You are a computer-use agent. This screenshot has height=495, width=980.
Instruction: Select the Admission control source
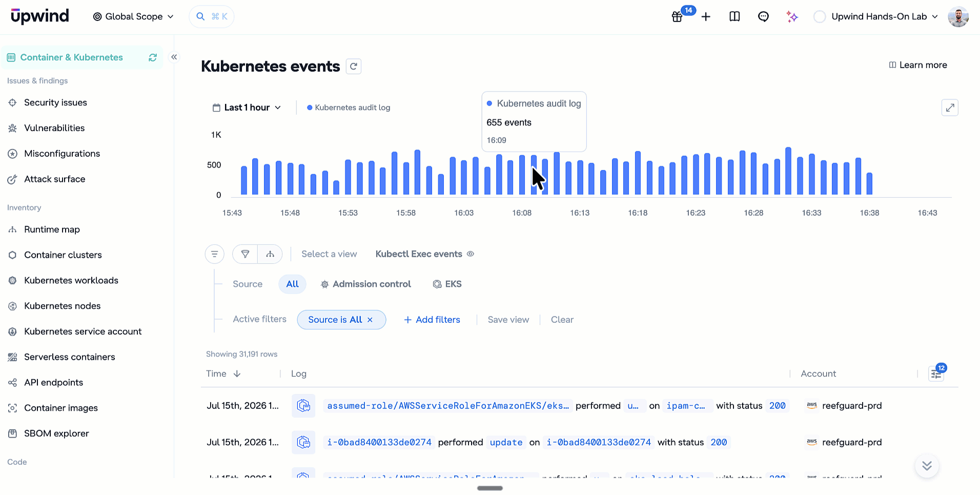(366, 284)
